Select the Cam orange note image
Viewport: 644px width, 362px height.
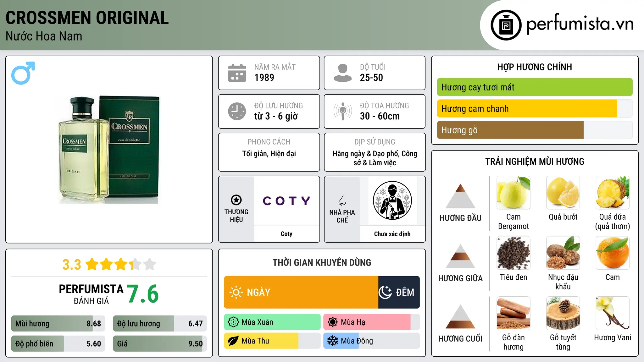tap(613, 253)
